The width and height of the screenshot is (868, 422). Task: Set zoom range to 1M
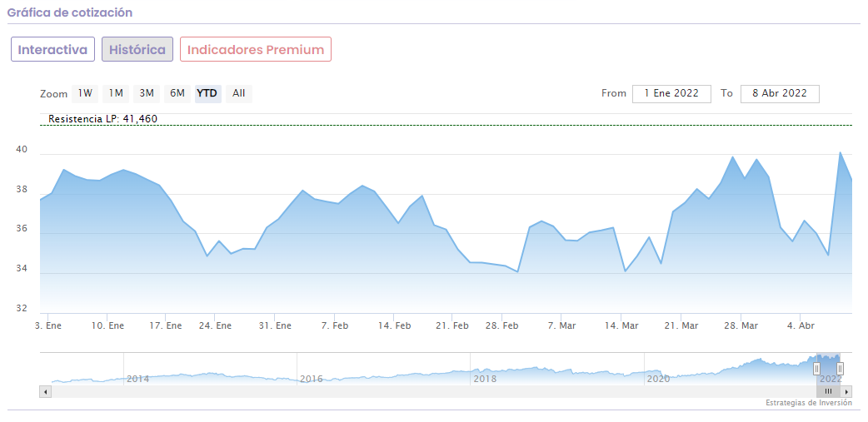tap(116, 93)
